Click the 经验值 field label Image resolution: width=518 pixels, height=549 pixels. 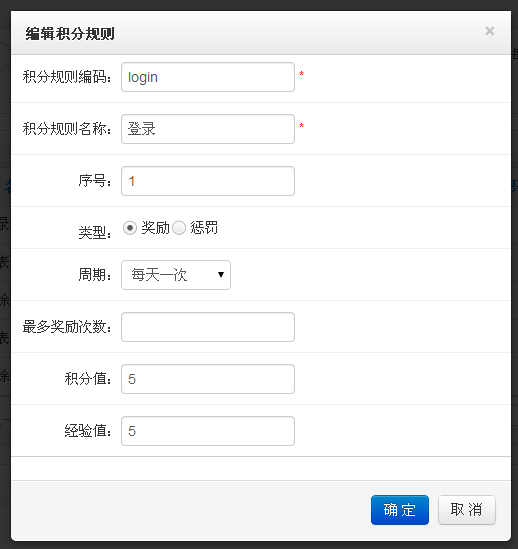88,431
